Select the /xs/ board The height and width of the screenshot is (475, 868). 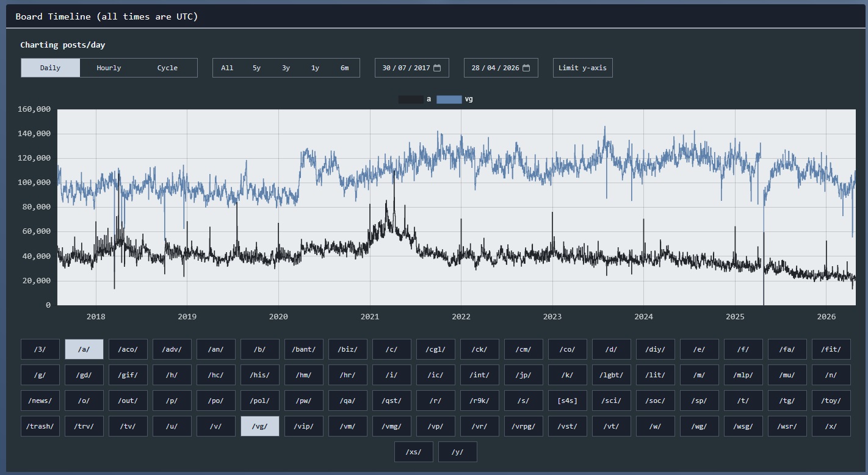pos(414,452)
